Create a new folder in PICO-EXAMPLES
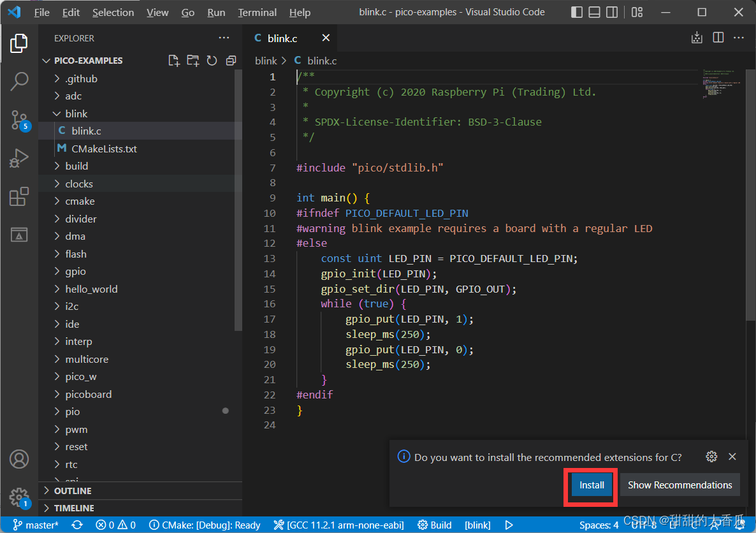Screen dimensions: 756x533 (193, 61)
